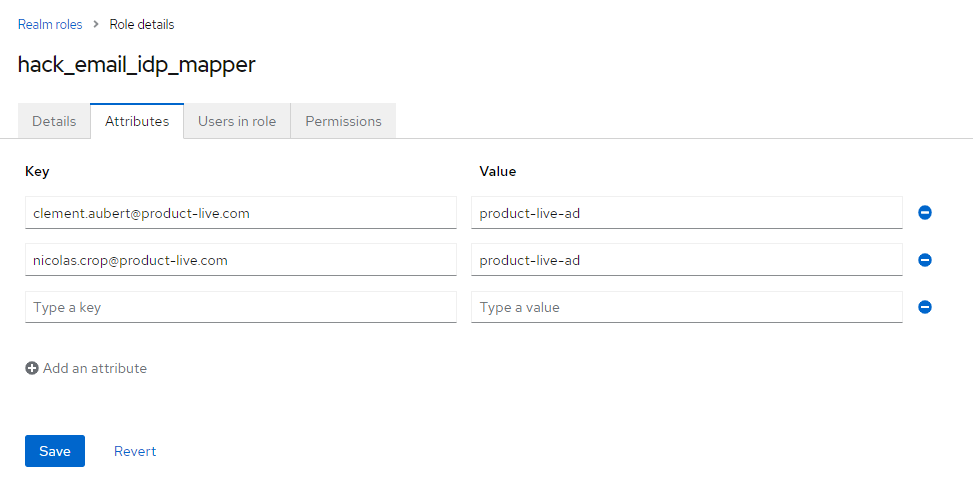Edit the value field for clement.aubert

coord(686,213)
